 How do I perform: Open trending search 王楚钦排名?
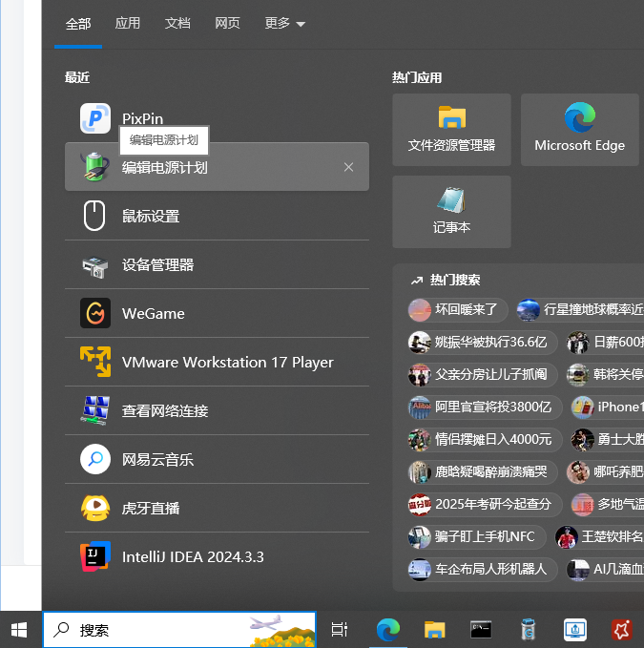[x=599, y=537]
